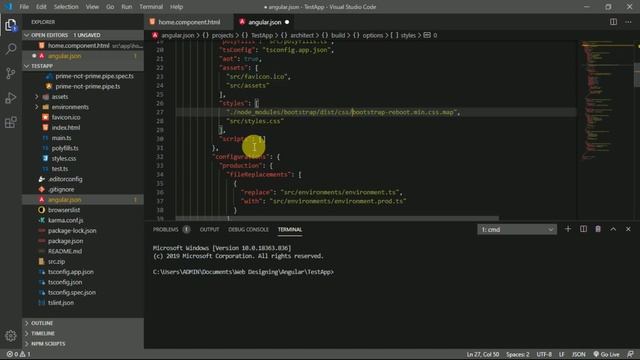Open main.ts in explorer
640x360 pixels.
coord(61,138)
